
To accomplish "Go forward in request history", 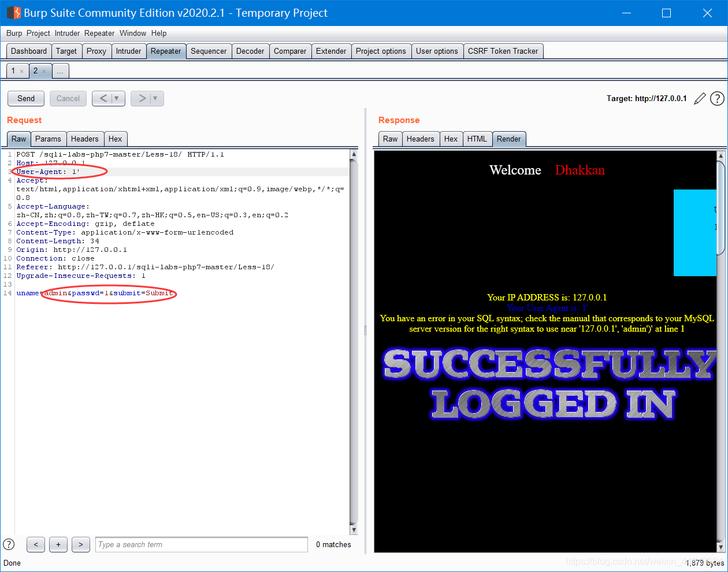I will tap(142, 98).
